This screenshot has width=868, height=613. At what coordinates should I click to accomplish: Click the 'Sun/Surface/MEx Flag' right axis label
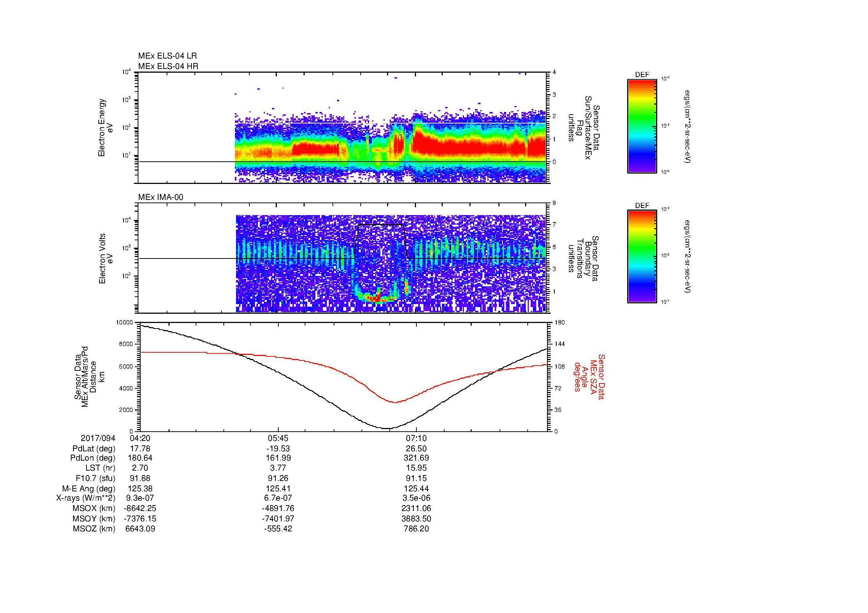point(584,128)
